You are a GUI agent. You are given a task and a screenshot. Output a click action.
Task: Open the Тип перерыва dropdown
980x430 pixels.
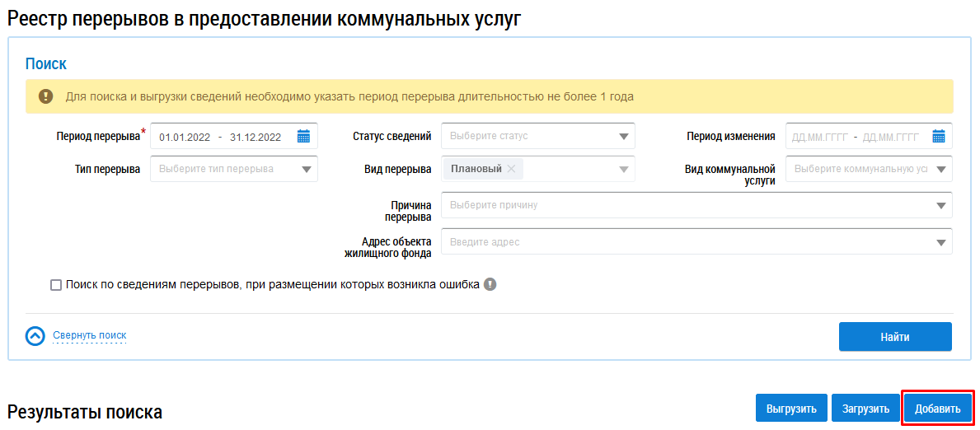(307, 170)
